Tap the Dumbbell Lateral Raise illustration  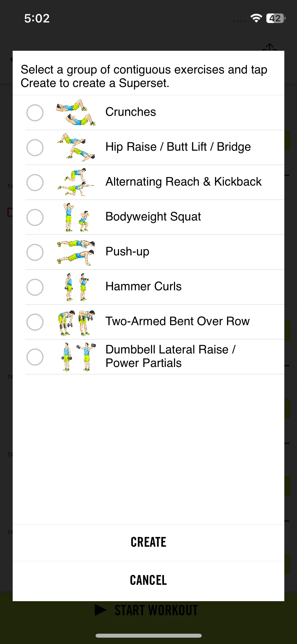point(78,357)
